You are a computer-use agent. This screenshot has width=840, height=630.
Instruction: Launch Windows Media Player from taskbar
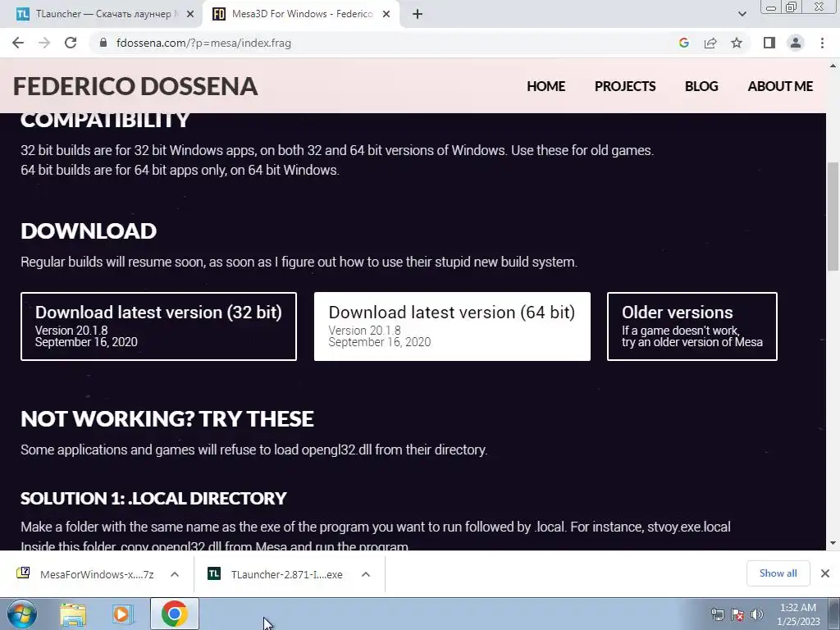point(122,614)
